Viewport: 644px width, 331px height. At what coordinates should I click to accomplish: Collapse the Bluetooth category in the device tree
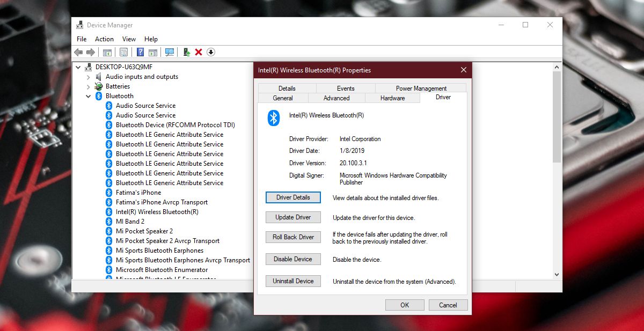(x=87, y=95)
